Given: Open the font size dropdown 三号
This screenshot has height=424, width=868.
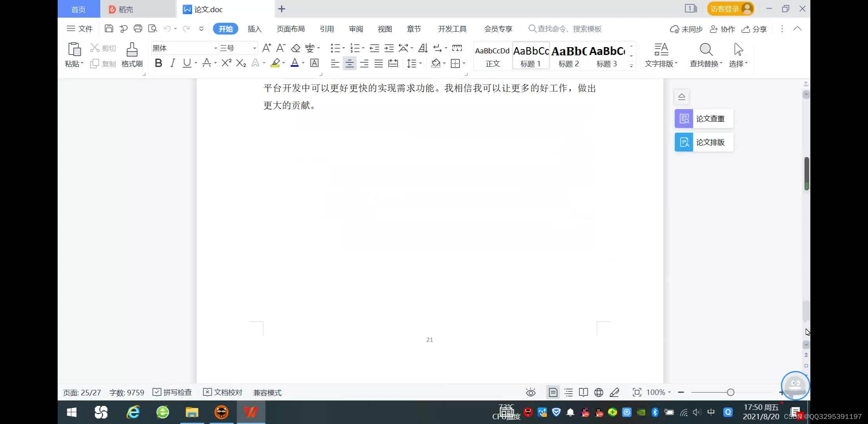Looking at the screenshot, I should (x=255, y=48).
